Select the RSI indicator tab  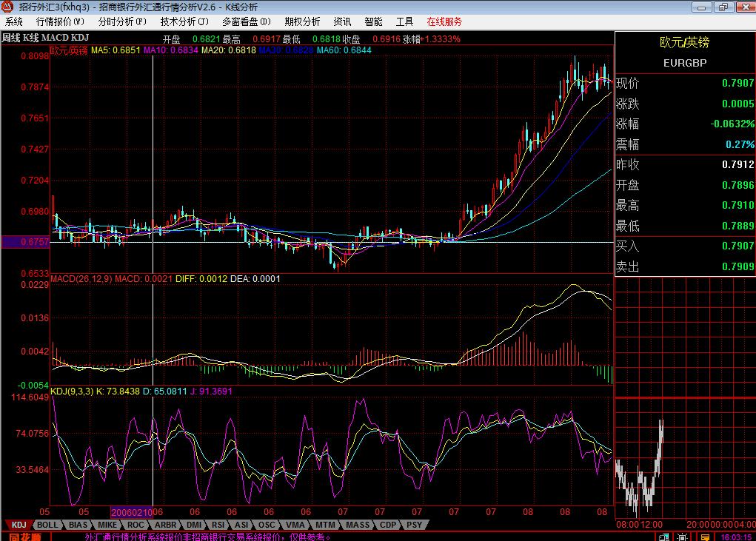(x=218, y=525)
